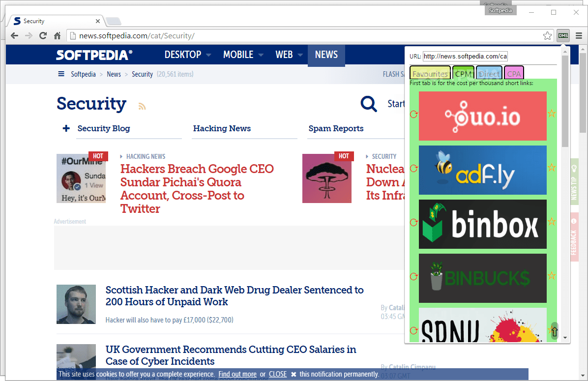
Task: Click the HACKING NEWS category label
Action: click(x=146, y=156)
